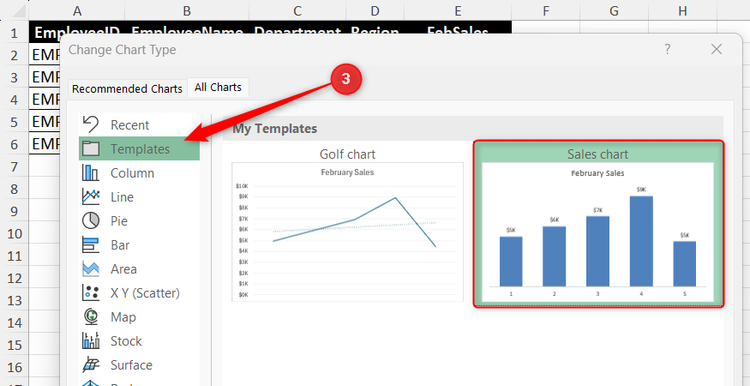Select row 10 header in the worksheet
750x386 pixels.
pyautogui.click(x=14, y=234)
